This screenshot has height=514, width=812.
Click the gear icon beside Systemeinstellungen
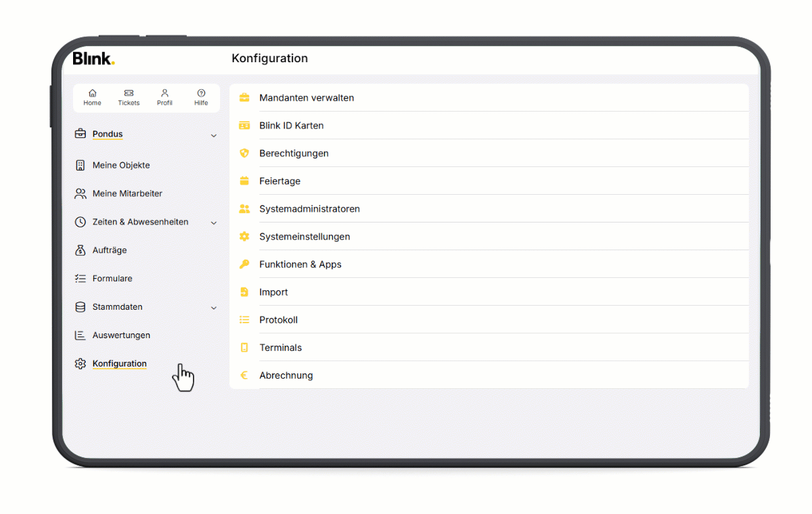(x=244, y=237)
